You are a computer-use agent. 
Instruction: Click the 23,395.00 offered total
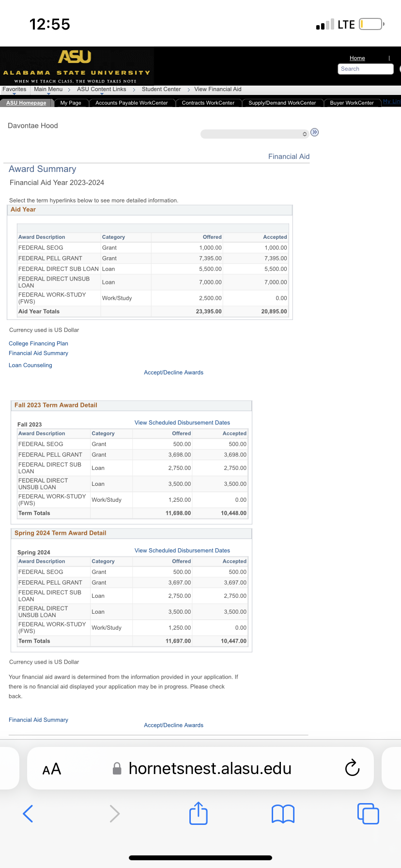pyautogui.click(x=209, y=311)
